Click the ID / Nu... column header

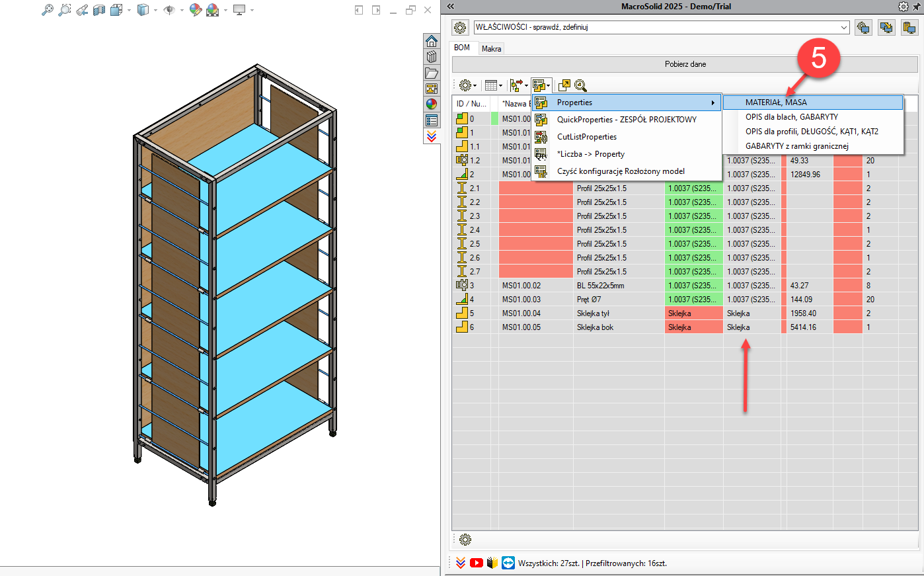coord(471,104)
